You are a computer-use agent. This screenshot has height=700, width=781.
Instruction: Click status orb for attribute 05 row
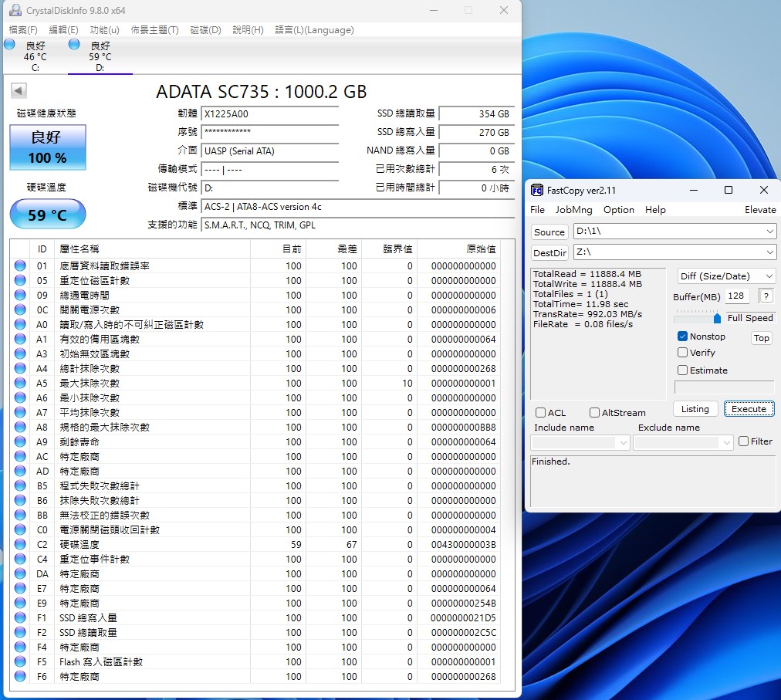click(20, 280)
